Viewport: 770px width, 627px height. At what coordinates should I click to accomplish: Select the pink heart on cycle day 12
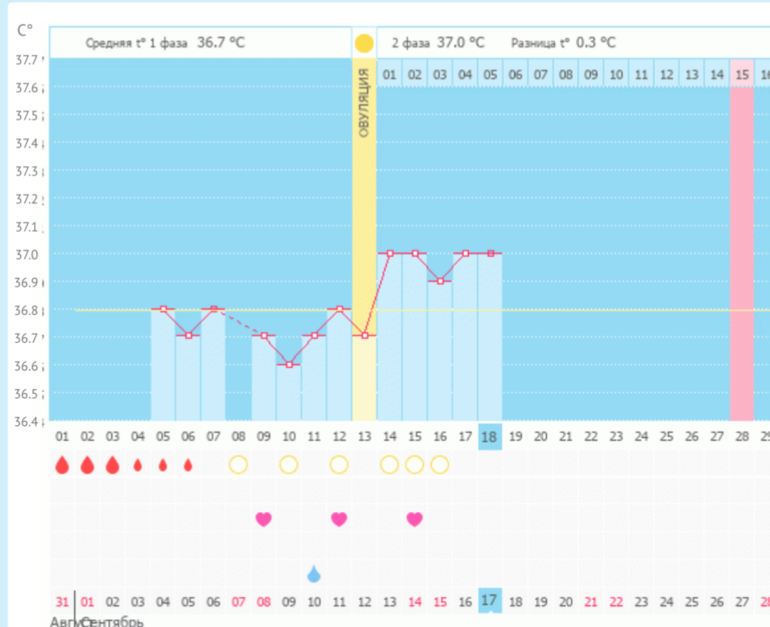pos(339,519)
